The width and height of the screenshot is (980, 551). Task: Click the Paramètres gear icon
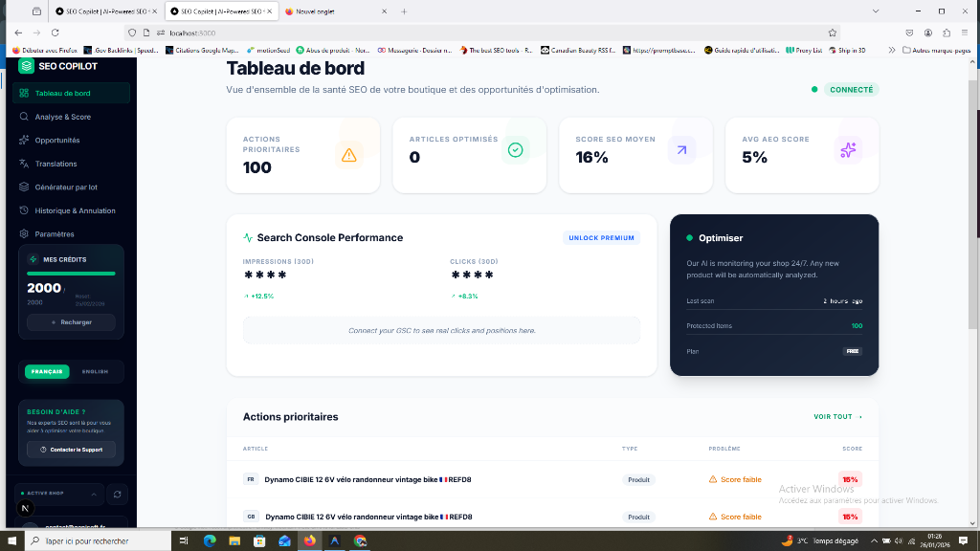click(x=23, y=232)
